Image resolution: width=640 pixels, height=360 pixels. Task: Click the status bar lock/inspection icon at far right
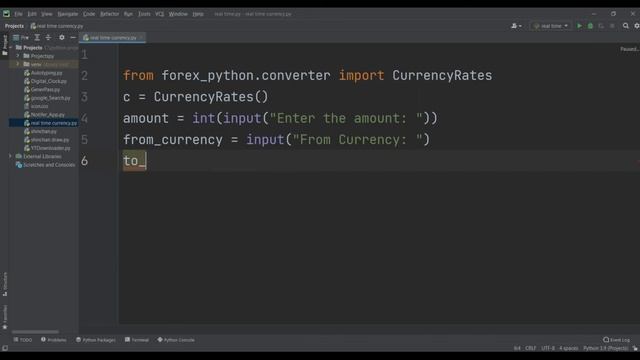point(635,348)
